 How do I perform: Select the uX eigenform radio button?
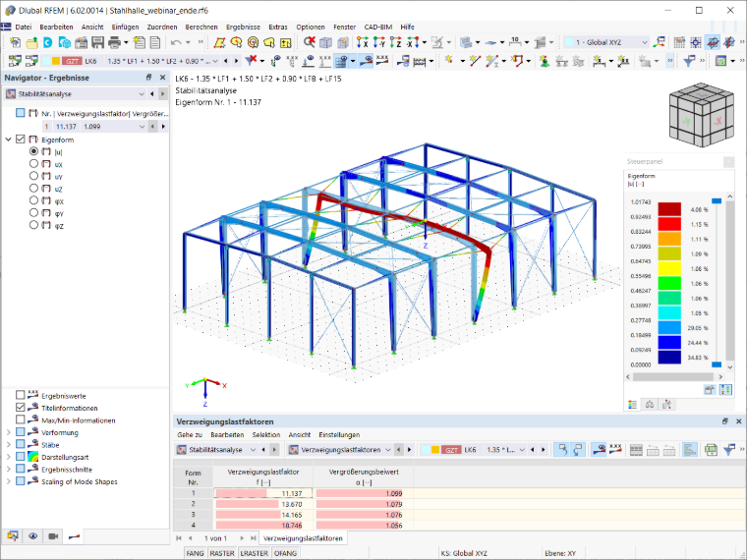click(x=33, y=163)
